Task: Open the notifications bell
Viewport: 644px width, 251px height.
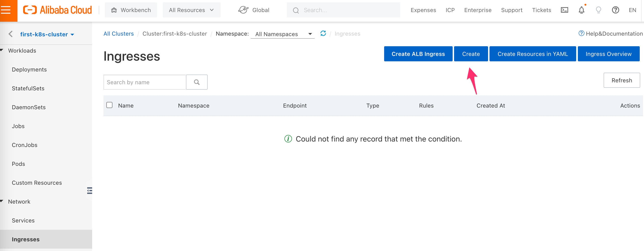Action: point(581,10)
